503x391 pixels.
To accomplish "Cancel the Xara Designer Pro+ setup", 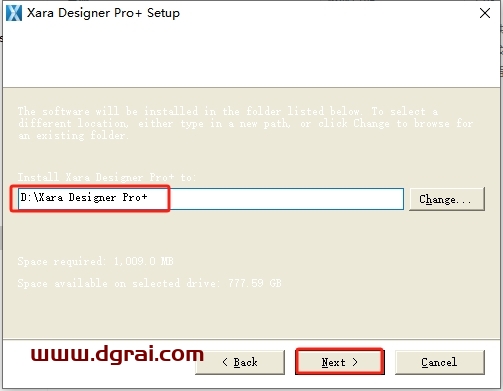I will click(x=440, y=362).
